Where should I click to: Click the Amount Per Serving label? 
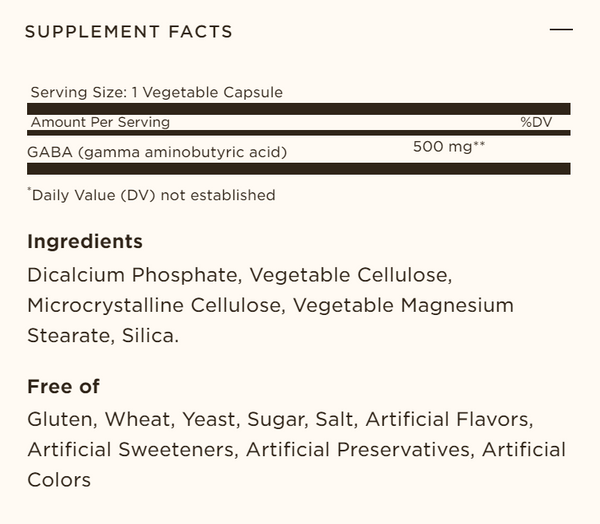(x=100, y=122)
